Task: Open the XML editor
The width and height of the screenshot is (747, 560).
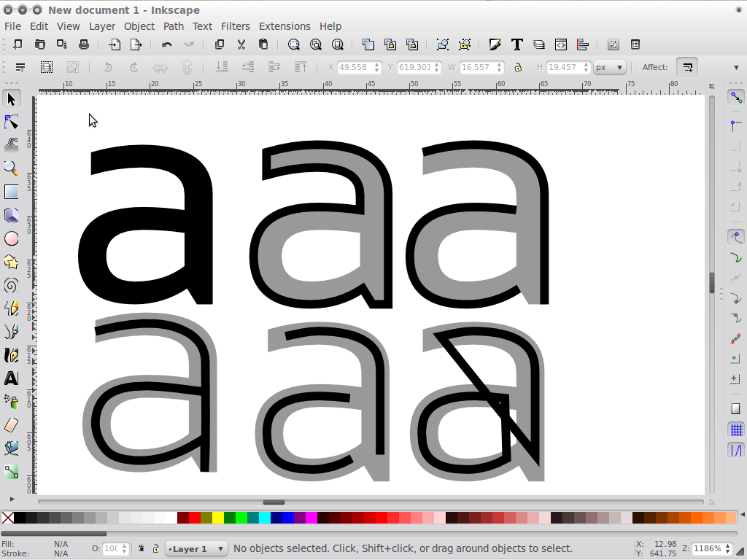Action: [560, 44]
